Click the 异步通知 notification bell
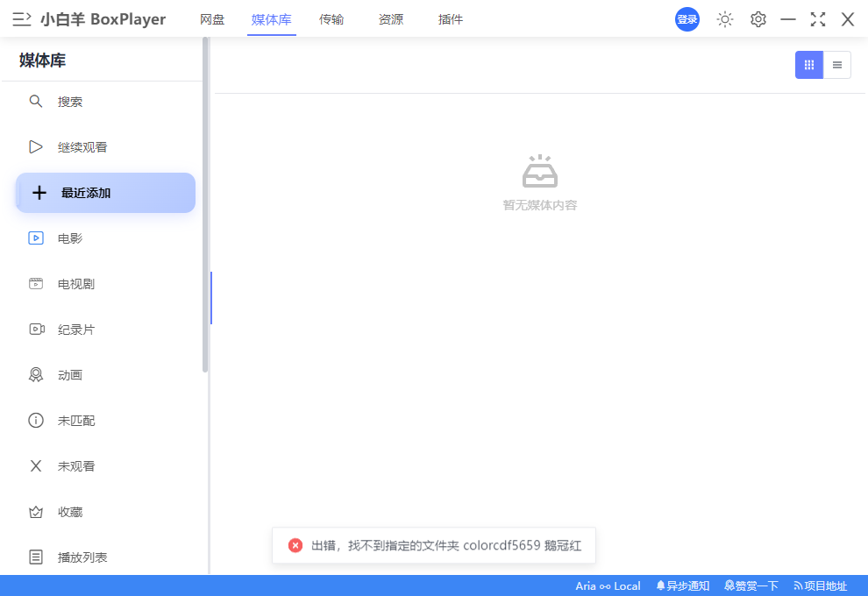868x596 pixels. [683, 585]
